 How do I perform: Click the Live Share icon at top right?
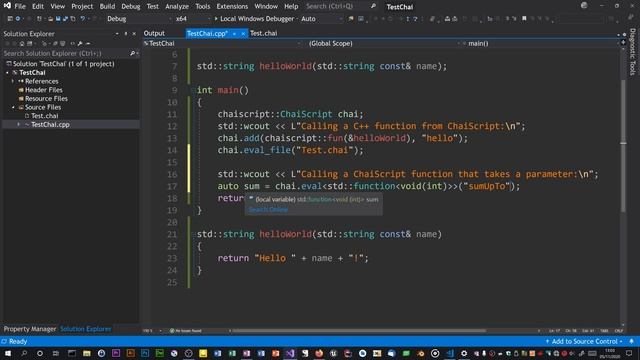tap(631, 16)
